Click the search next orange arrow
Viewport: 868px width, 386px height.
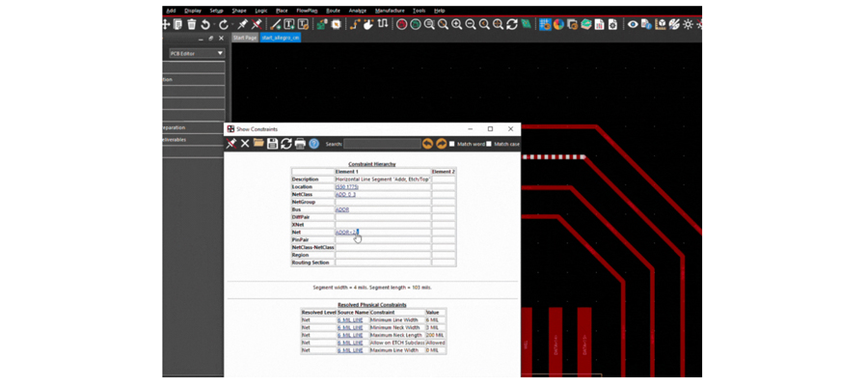click(x=441, y=144)
